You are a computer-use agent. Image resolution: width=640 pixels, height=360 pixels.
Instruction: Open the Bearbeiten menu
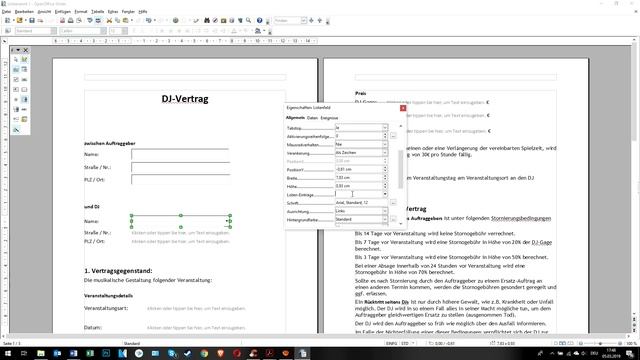coord(24,12)
